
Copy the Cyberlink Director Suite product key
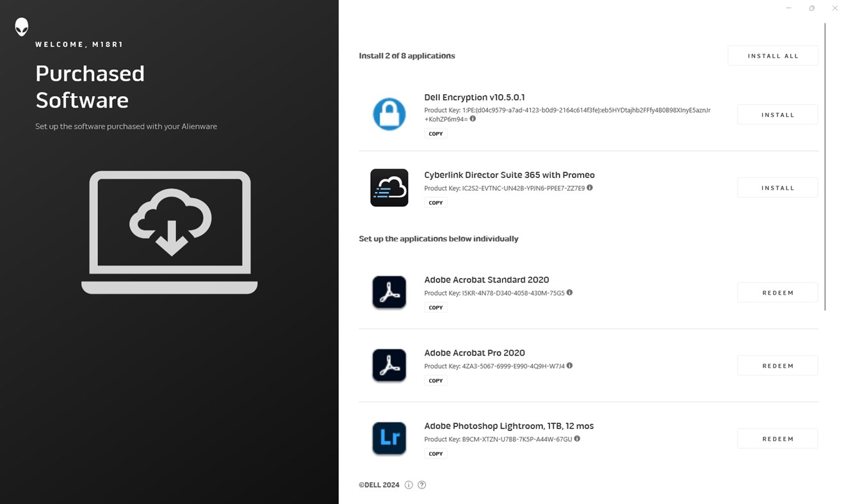tap(435, 202)
